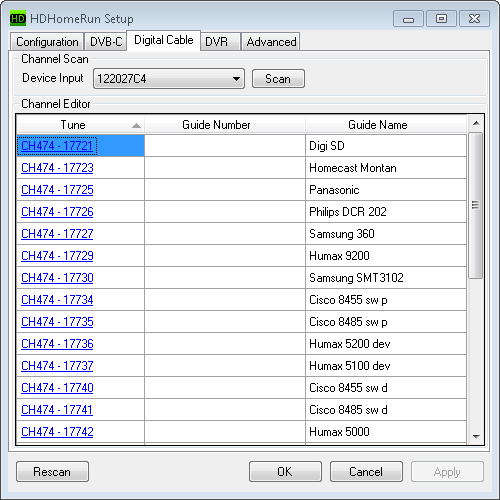Open the CH474 - 17730 tune link

tap(57, 278)
